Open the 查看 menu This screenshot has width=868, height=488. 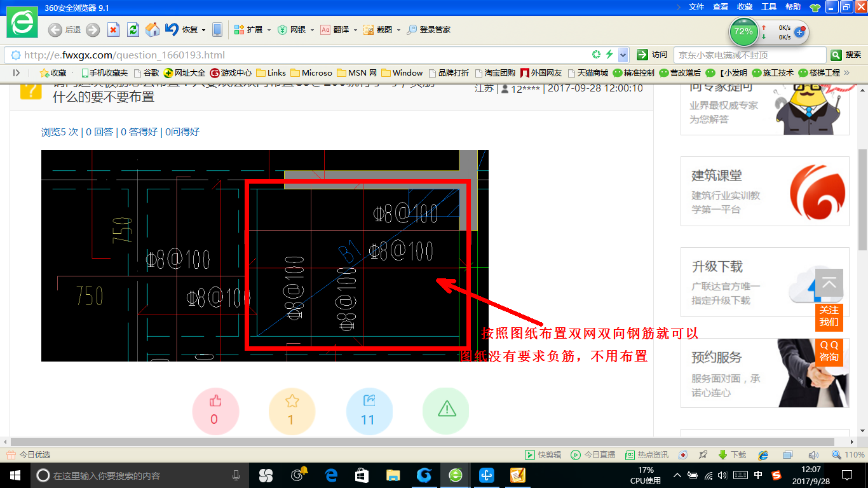(x=721, y=7)
